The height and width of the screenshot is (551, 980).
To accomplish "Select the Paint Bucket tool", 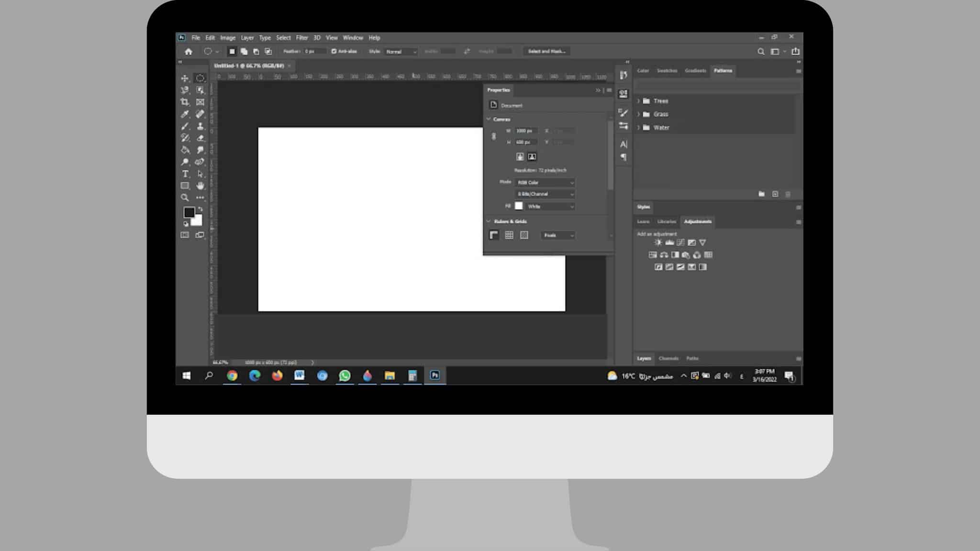I will click(x=185, y=150).
